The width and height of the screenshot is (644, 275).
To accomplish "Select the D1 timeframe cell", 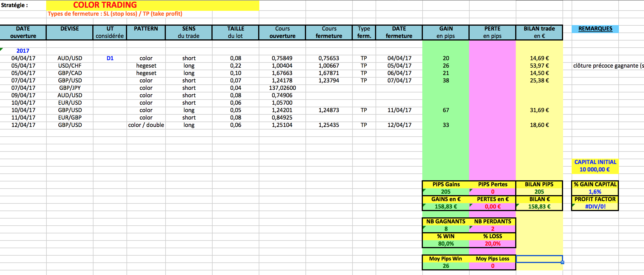I will coord(110,58).
